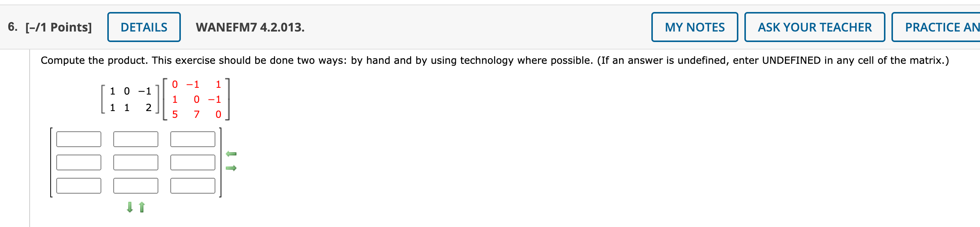This screenshot has height=227, width=980.
Task: Click the WANEFM7 4.2.013 question label
Action: [x=250, y=27]
